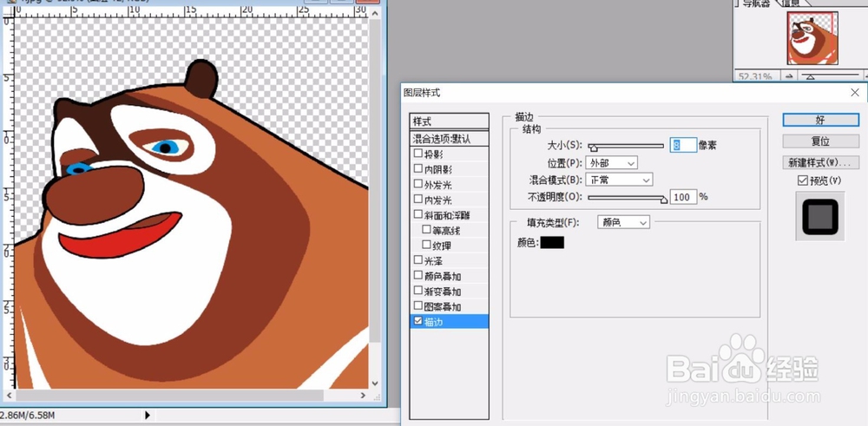The width and height of the screenshot is (868, 426).
Task: Open the 混合模式 blend mode dropdown
Action: (x=620, y=180)
